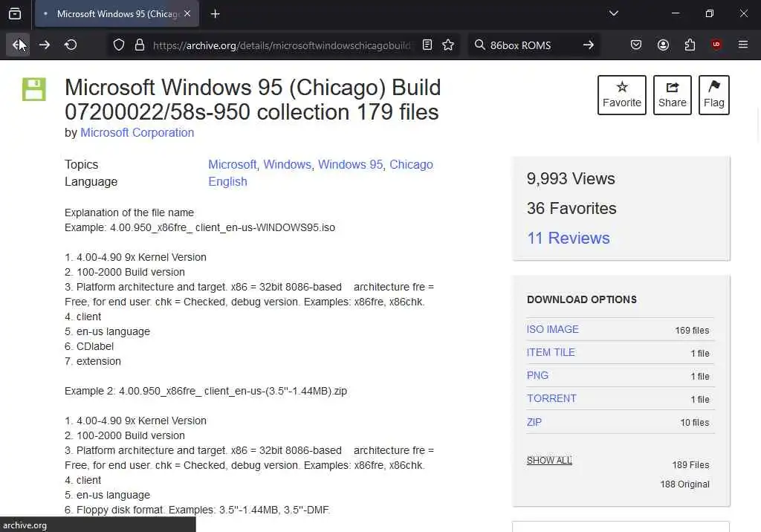Bookmark this page with the star icon
Image resolution: width=761 pixels, height=532 pixels.
point(448,45)
